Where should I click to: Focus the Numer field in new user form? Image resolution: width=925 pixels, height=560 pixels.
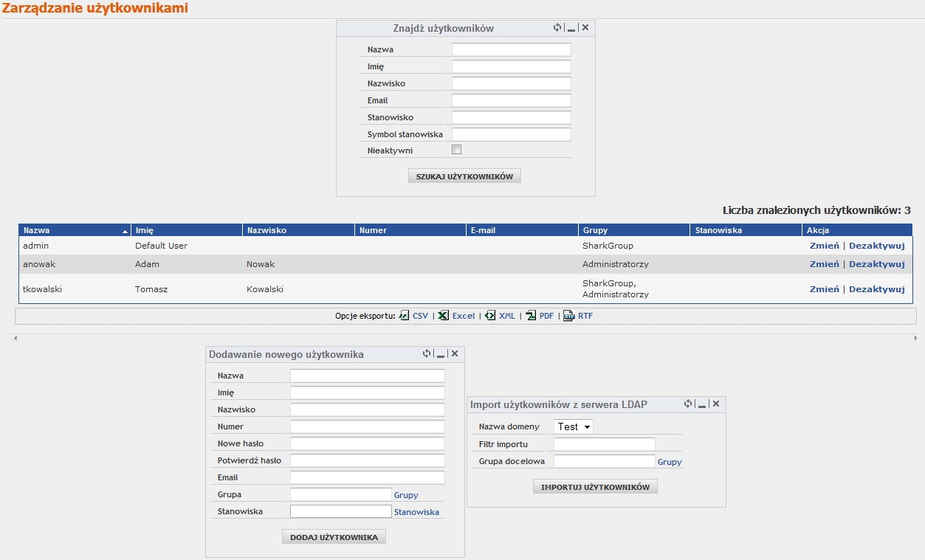368,426
